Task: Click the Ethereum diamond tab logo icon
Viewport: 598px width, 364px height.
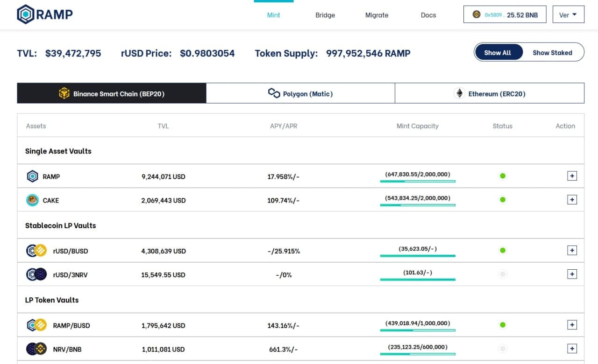Action: (459, 93)
